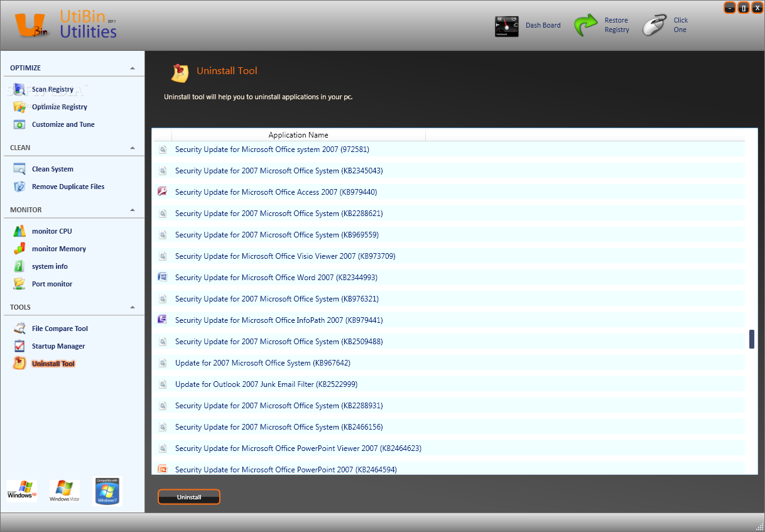Image resolution: width=765 pixels, height=532 pixels.
Task: Click the icon beside Outlook Junk Email Filter update
Action: (163, 384)
